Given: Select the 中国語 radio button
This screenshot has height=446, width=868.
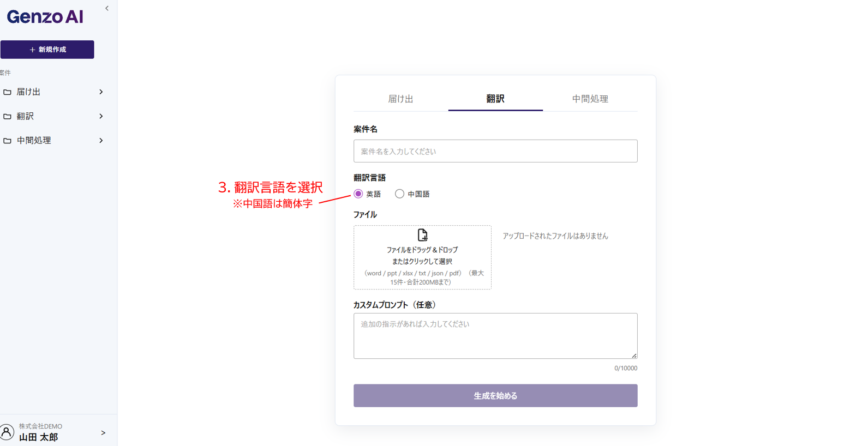Looking at the screenshot, I should tap(400, 194).
